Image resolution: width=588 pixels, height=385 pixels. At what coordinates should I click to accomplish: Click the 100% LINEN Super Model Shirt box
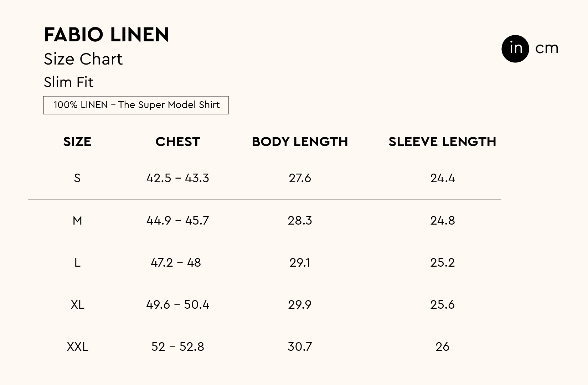136,105
